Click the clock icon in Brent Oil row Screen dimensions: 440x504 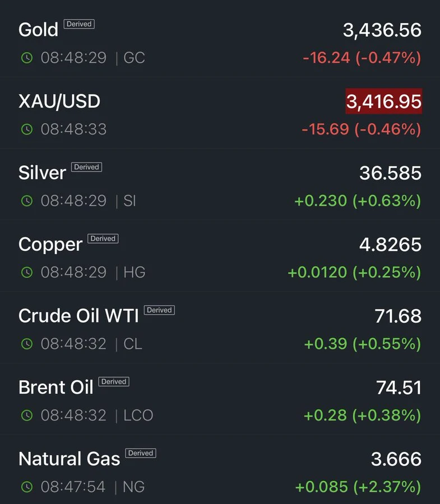coord(27,416)
